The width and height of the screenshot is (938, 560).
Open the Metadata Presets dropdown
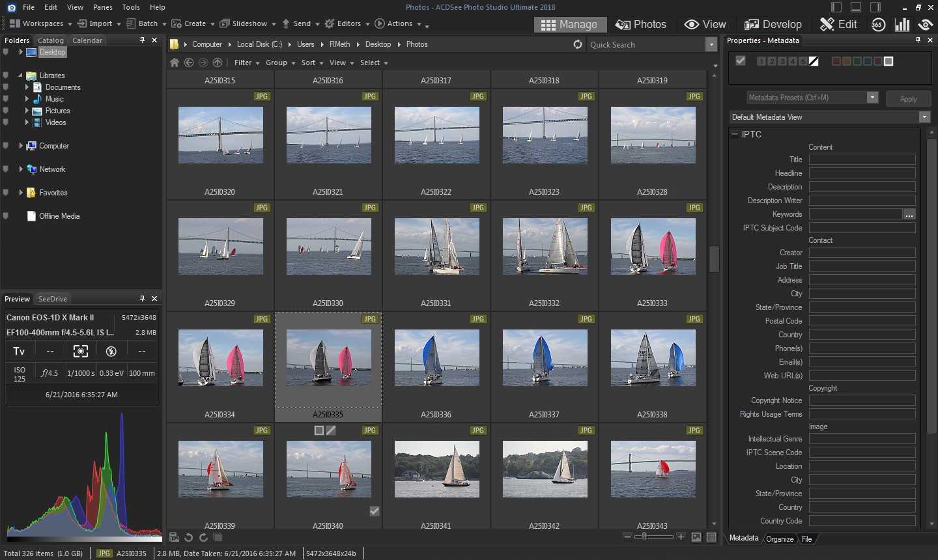(872, 98)
